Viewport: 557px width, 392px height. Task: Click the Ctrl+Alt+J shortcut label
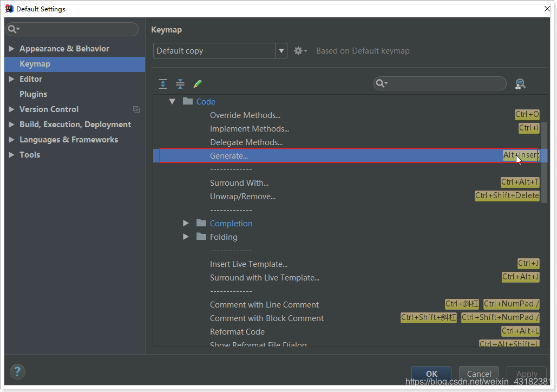[521, 277]
